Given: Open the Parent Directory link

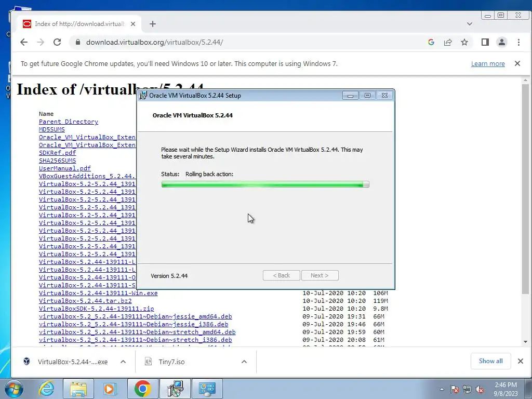Looking at the screenshot, I should tap(69, 122).
